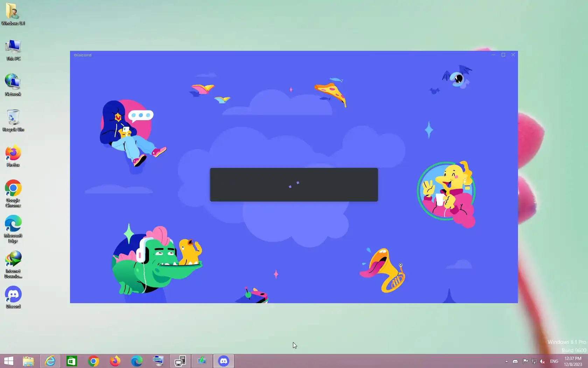Select the Recycle Bin desktop icon
The width and height of the screenshot is (588, 368).
[x=13, y=120]
